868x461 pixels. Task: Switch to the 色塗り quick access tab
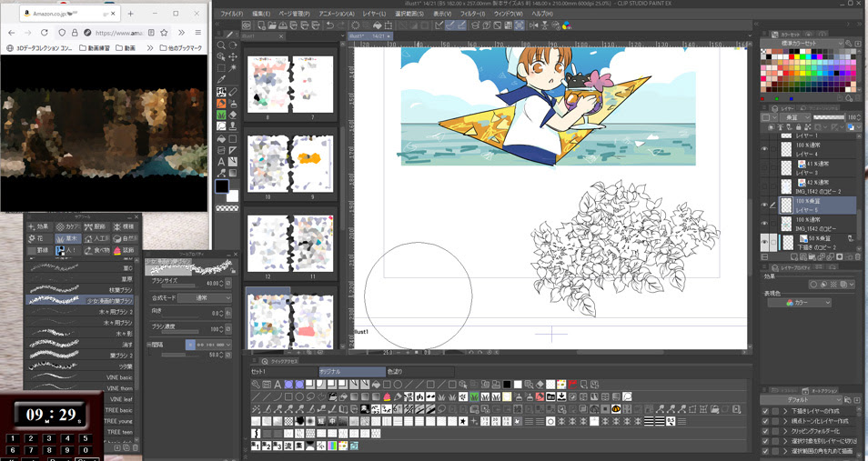tap(419, 372)
